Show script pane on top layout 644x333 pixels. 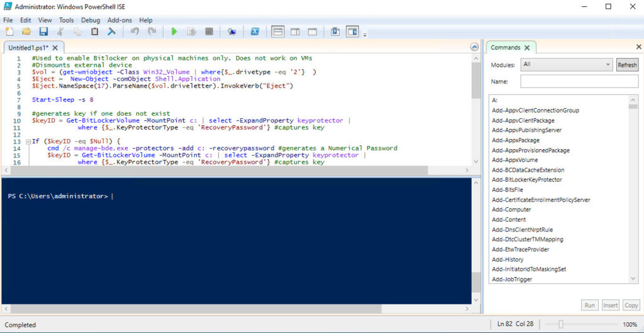coord(278,31)
